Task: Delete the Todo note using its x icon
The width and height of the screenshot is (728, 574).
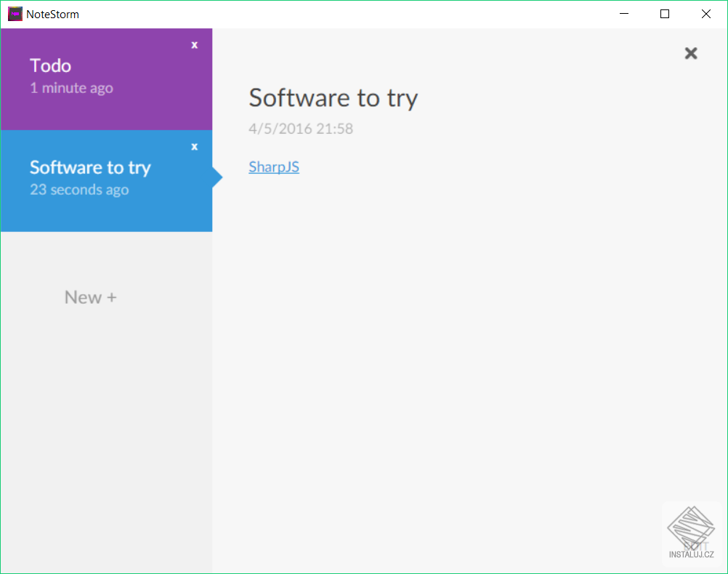Action: pyautogui.click(x=194, y=44)
